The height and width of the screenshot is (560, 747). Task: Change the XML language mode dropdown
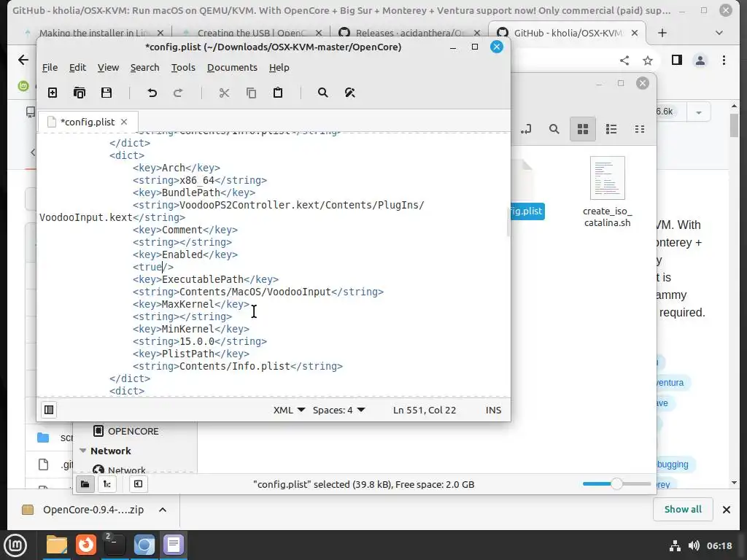pyautogui.click(x=289, y=410)
